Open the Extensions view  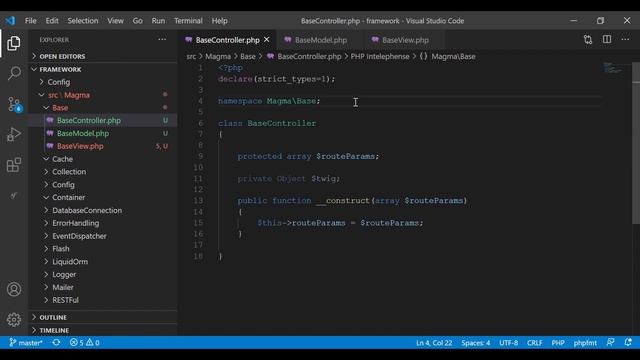13,165
